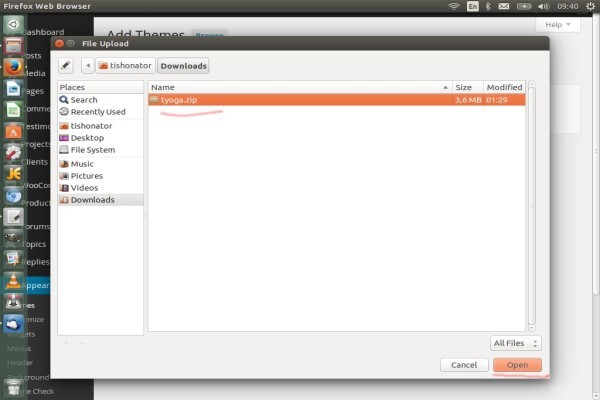Open the Wi-Fi network indicator
Image resolution: width=600 pixels, height=400 pixels.
(454, 6)
